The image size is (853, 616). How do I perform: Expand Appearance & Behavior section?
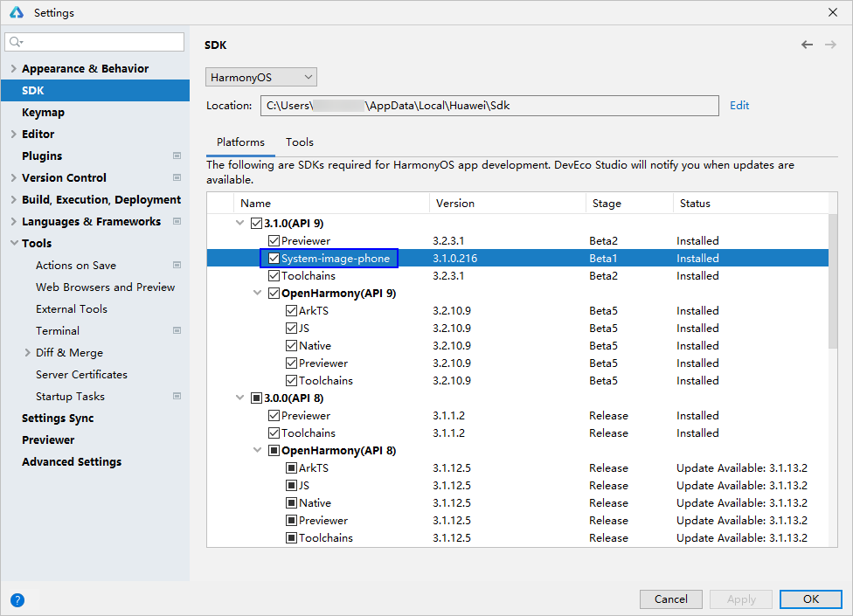(x=14, y=68)
